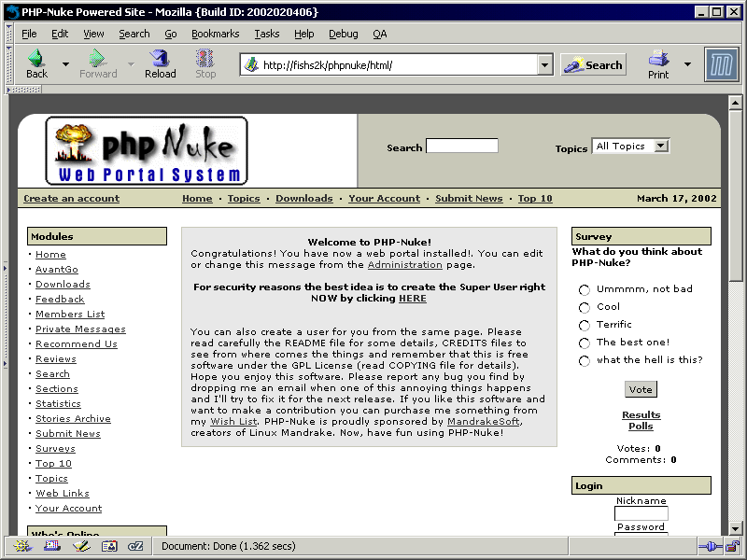
Task: Click the vertical scrollbar thumb
Action: pyautogui.click(x=736, y=196)
